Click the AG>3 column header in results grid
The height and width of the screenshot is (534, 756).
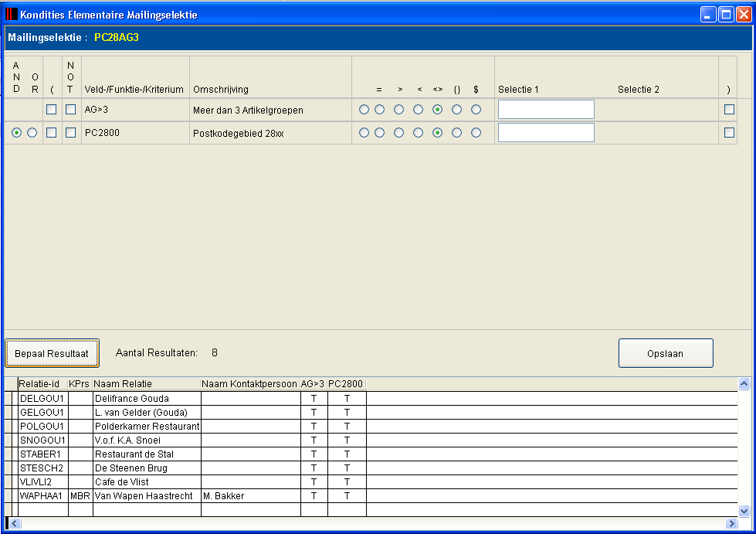pos(314,384)
